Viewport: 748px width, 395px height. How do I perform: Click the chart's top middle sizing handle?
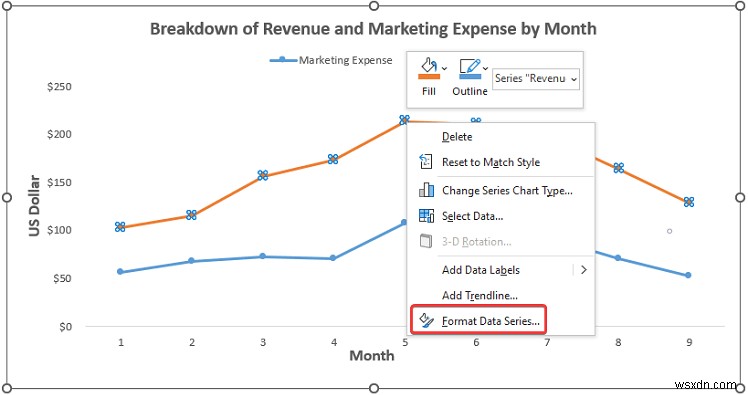(374, 6)
